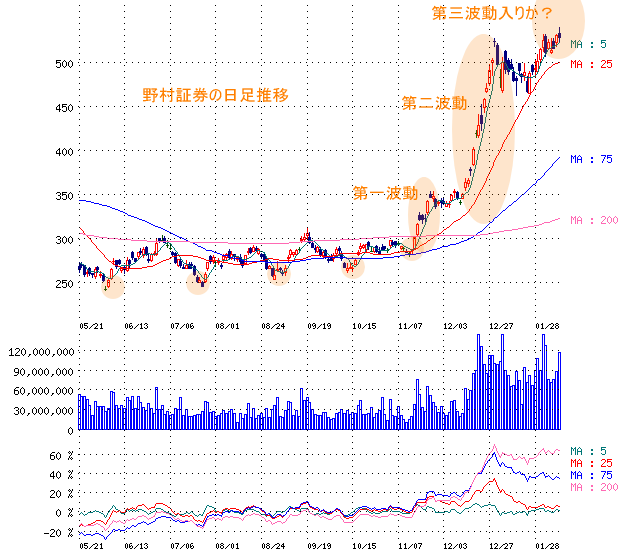Select 01/28 date below the deviation chart
The height and width of the screenshot is (554, 625).
click(x=547, y=546)
